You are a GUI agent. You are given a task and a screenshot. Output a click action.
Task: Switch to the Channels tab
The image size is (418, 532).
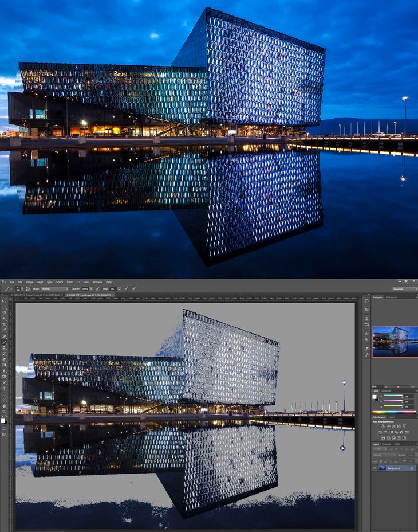click(387, 444)
